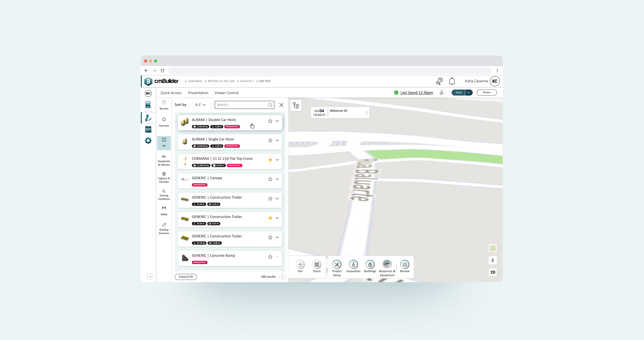This screenshot has width=644, height=340.
Task: Unfavorite the COMANSA 21 LC 210 Flat Top Crane
Action: (270, 160)
